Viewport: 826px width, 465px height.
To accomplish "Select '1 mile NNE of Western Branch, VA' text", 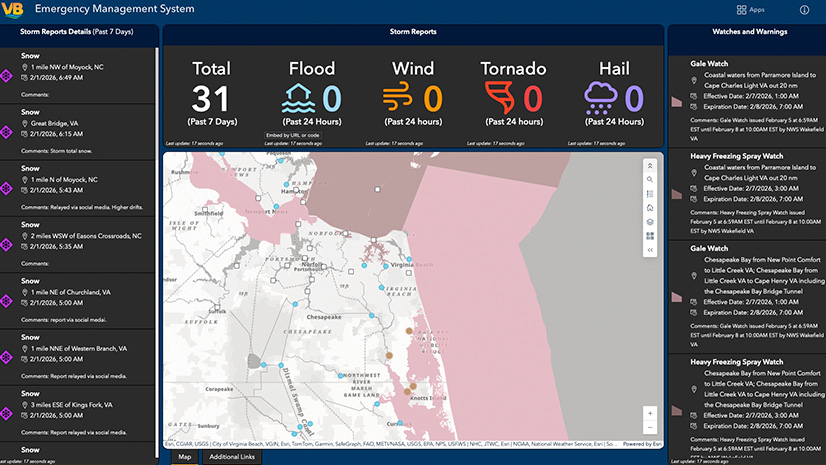I will click(x=78, y=349).
